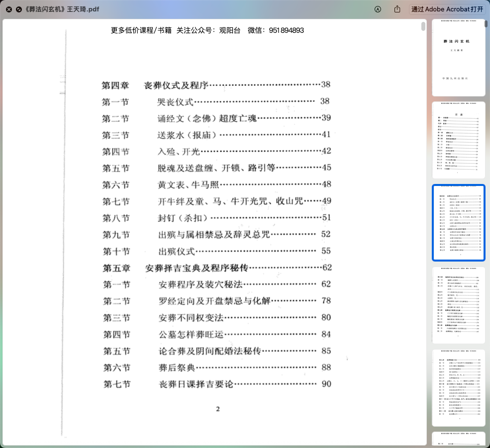Screen dimensions: 490x448
Task: Expand the preview to full screen
Action: pyautogui.click(x=18, y=9)
